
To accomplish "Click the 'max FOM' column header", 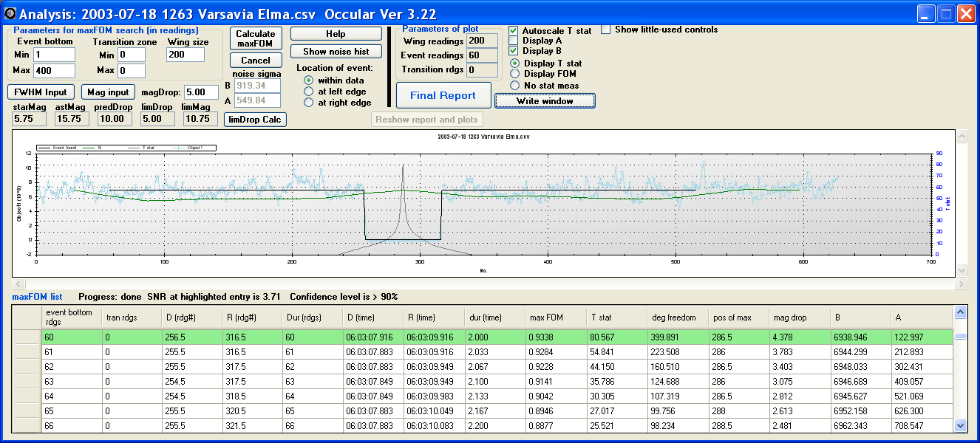I will click(554, 317).
